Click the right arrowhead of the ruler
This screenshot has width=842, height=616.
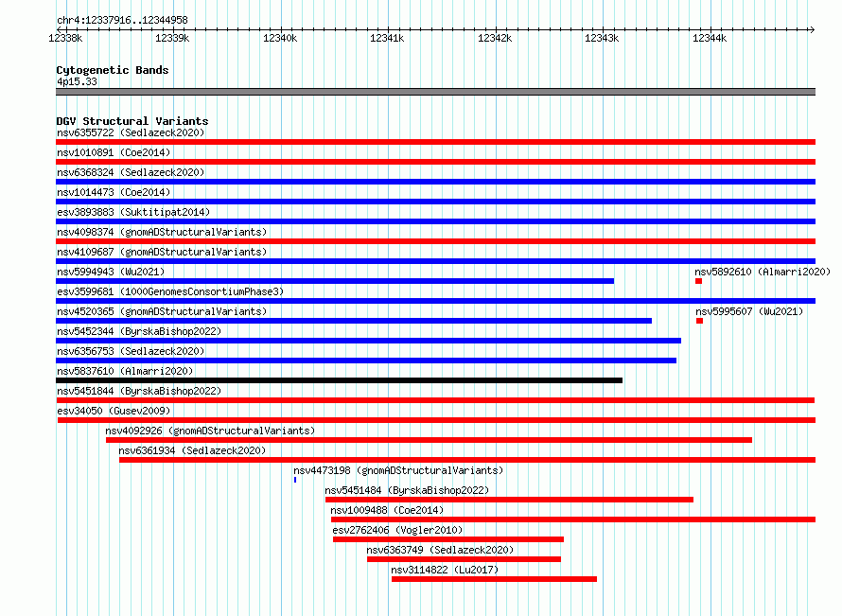click(x=812, y=29)
